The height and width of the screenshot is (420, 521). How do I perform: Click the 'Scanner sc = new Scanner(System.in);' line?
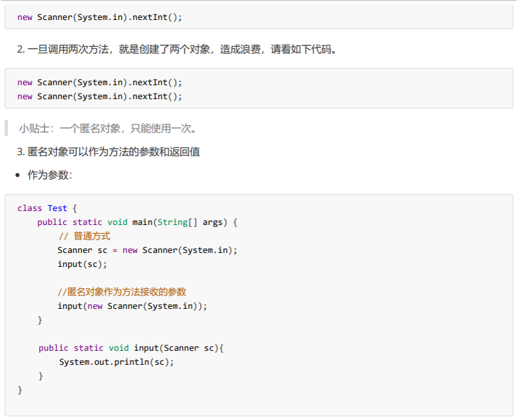(147, 250)
